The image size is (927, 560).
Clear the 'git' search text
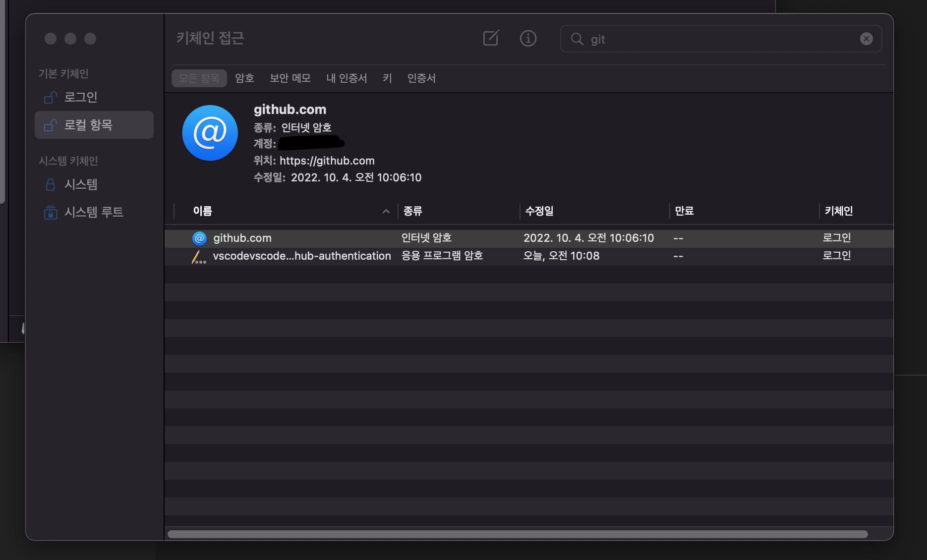(866, 39)
